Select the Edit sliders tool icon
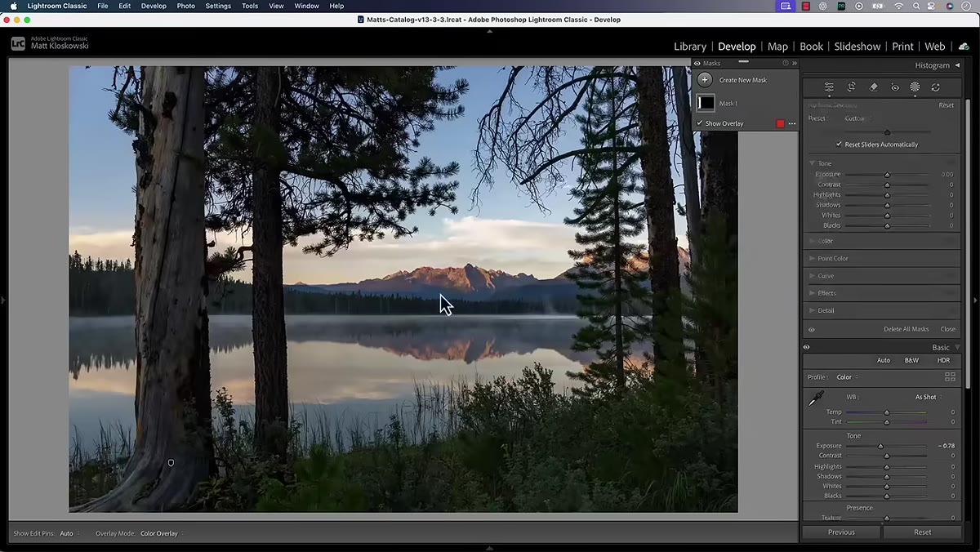This screenshot has width=980, height=552. click(x=829, y=87)
